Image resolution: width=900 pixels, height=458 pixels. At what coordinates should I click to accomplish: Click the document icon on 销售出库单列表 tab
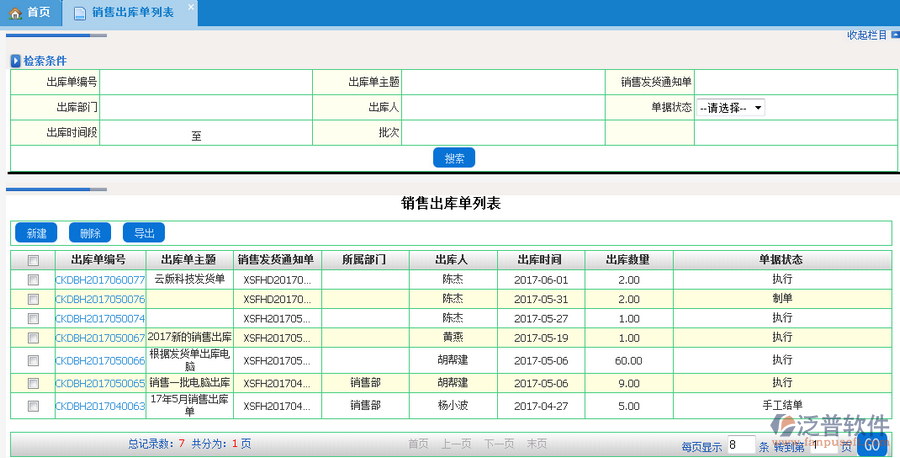[x=80, y=13]
